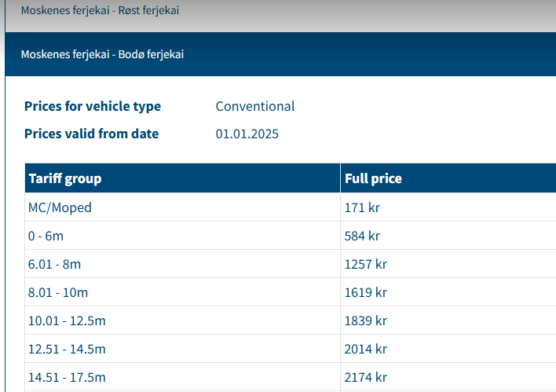556x392 pixels.
Task: Select the 0 - 6m tariff group
Action: click(46, 236)
